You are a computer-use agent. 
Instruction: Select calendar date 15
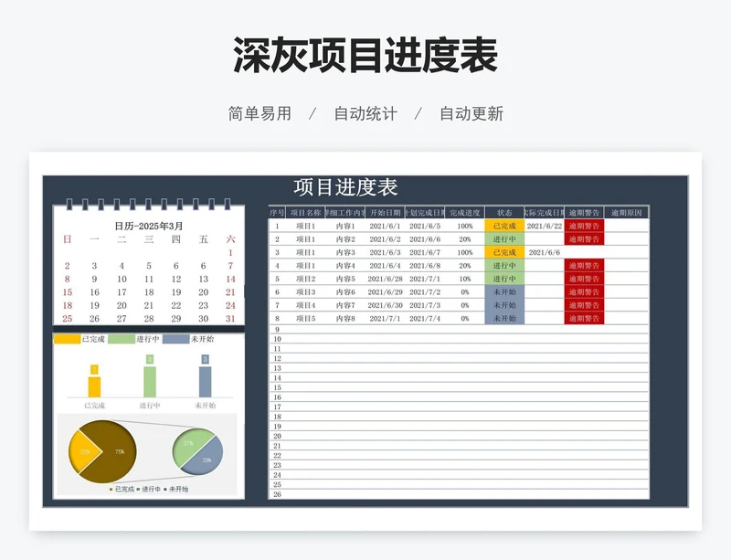pyautogui.click(x=68, y=292)
